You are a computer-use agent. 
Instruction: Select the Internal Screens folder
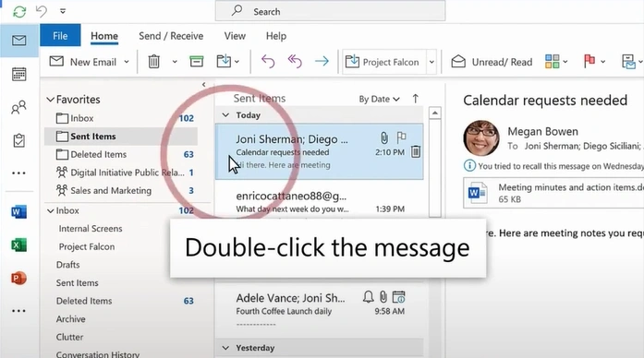pos(91,229)
